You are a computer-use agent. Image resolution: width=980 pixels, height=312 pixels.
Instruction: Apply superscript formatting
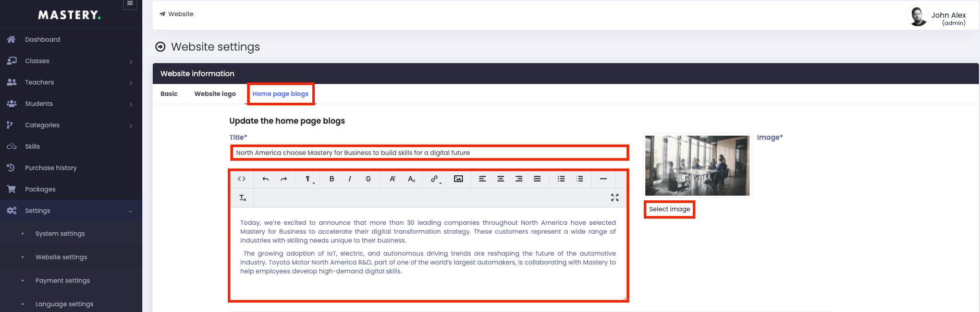click(x=393, y=179)
